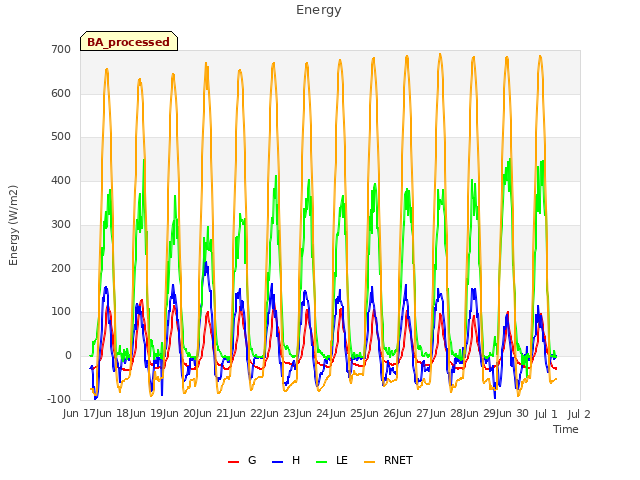This screenshot has height=480, width=640.
Task: Click the x-axis date label 'Jun 20'
Action: [x=180, y=414]
